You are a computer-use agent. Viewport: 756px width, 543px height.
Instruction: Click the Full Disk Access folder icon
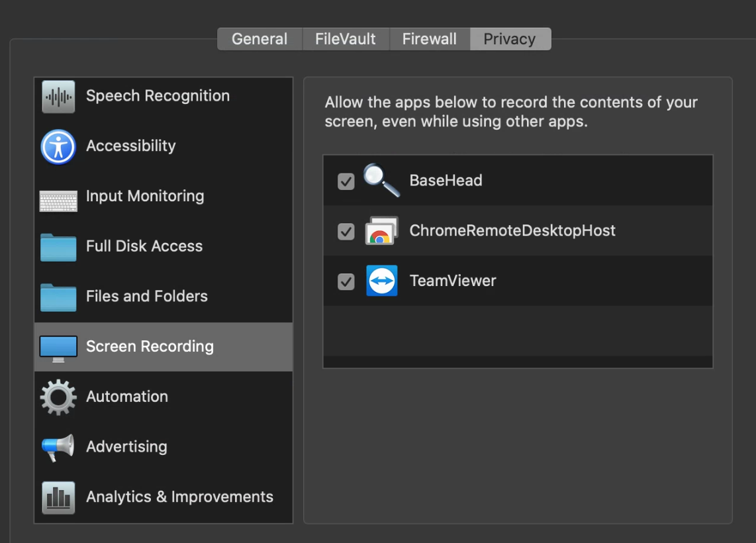pyautogui.click(x=58, y=248)
